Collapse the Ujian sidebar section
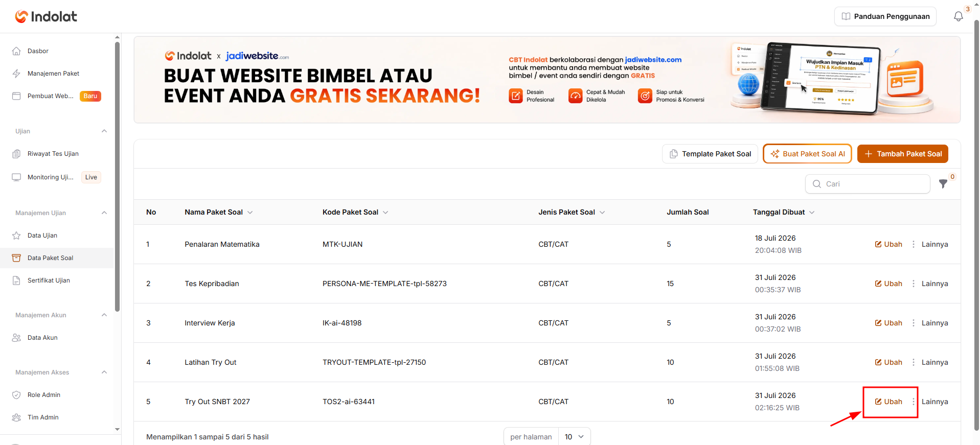 104,131
